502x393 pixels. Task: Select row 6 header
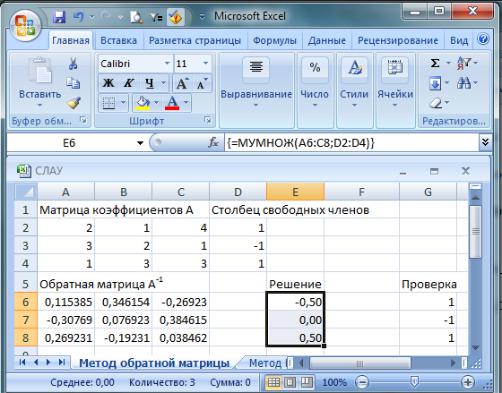[26, 302]
